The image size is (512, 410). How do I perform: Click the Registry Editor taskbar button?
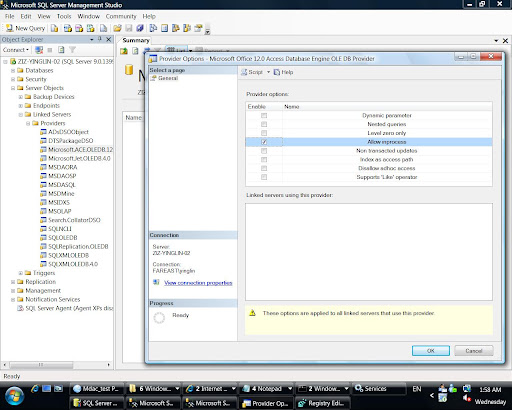tap(323, 403)
